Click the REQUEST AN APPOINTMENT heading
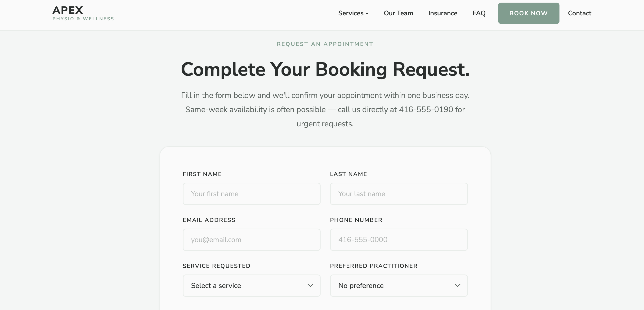Image resolution: width=644 pixels, height=310 pixels. click(325, 44)
